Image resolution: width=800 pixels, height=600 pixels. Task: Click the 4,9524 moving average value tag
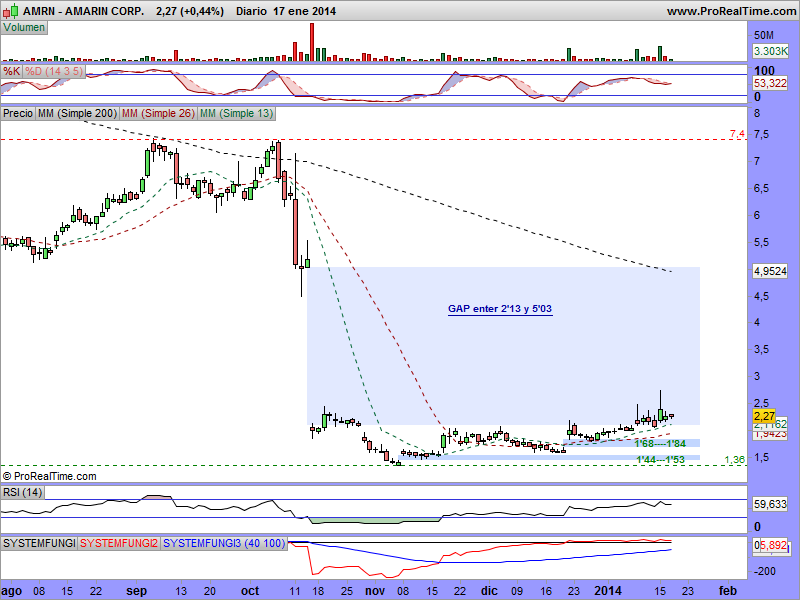[770, 271]
